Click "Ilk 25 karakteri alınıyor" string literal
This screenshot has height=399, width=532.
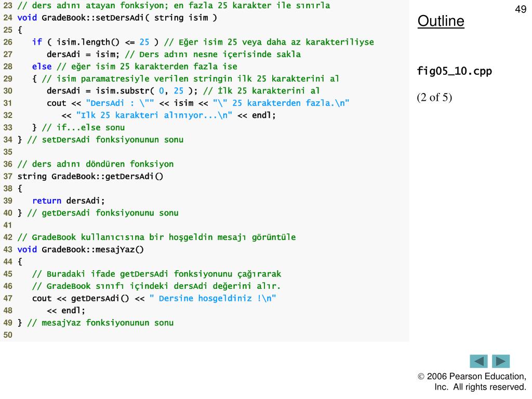154,115
